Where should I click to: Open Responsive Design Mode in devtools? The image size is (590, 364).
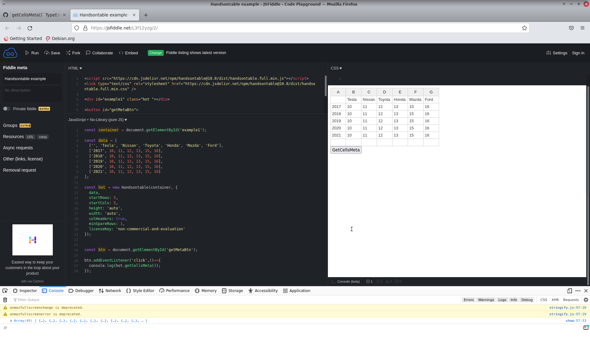click(570, 291)
